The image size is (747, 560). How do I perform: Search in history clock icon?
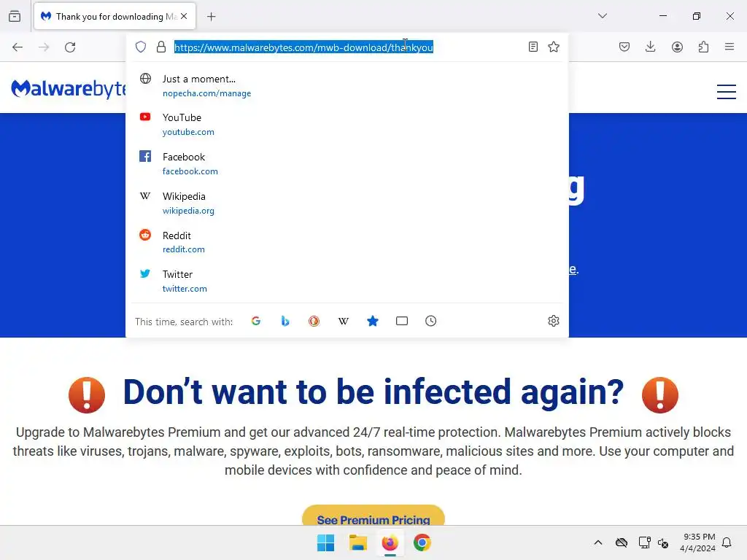430,321
